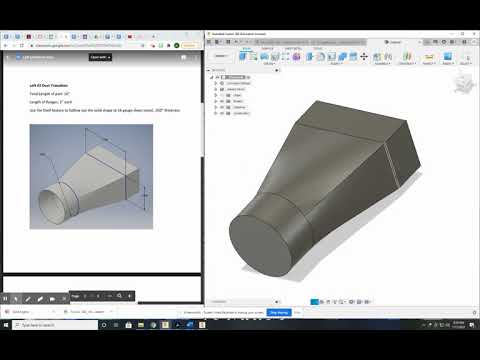This screenshot has width=480, height=360.
Task: Reload the page in Chrome
Action: (x=22, y=45)
